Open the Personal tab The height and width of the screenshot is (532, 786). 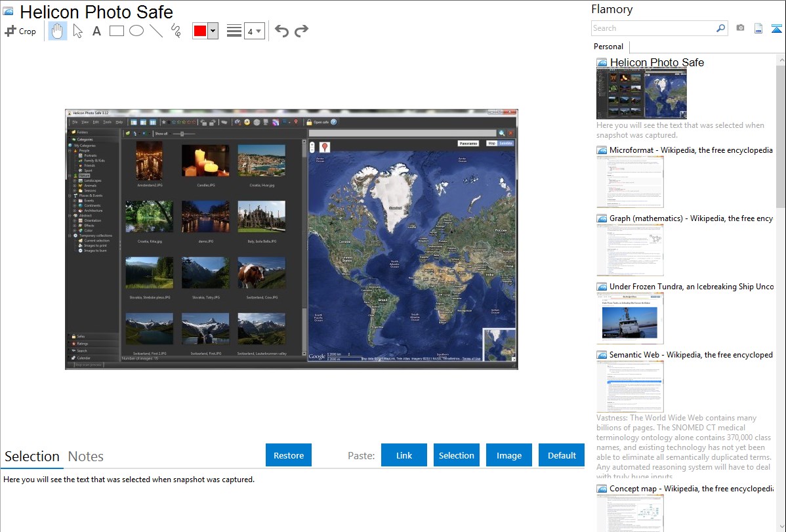click(x=608, y=47)
